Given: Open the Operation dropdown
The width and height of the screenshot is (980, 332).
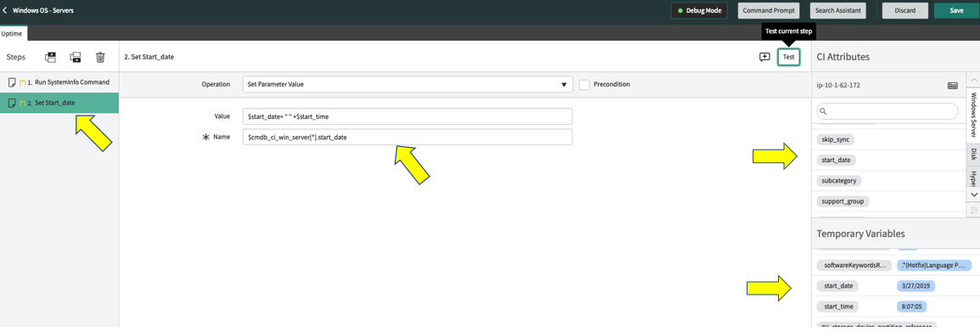Looking at the screenshot, I should [x=407, y=84].
